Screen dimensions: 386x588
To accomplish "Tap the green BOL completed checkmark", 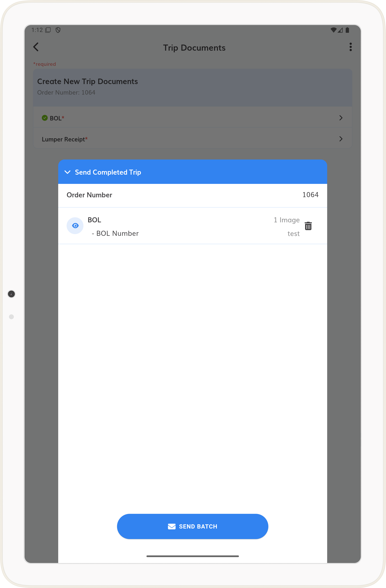I will 45,118.
